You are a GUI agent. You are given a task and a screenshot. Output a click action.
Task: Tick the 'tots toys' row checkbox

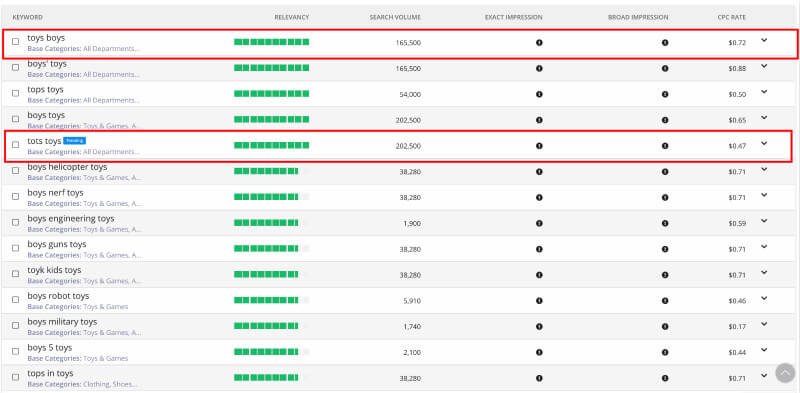click(15, 144)
